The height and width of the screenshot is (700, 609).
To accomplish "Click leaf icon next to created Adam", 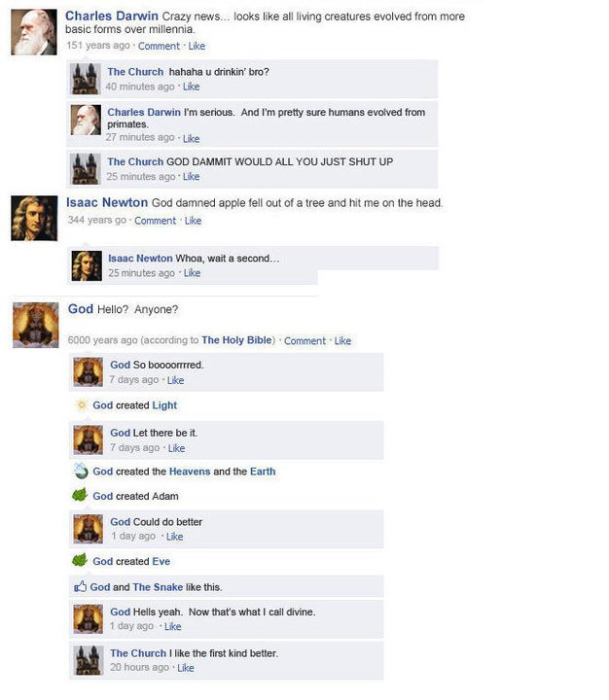I will pos(80,495).
